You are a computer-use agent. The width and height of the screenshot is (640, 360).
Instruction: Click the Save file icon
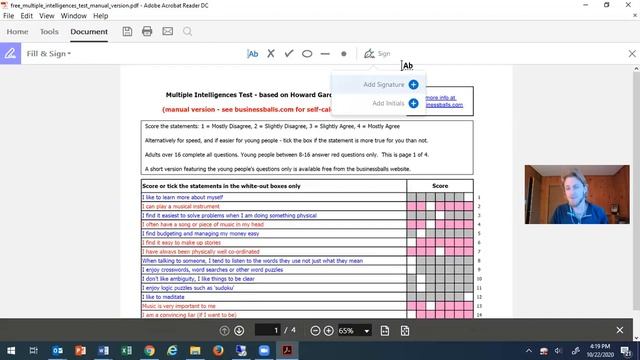pyautogui.click(x=127, y=31)
